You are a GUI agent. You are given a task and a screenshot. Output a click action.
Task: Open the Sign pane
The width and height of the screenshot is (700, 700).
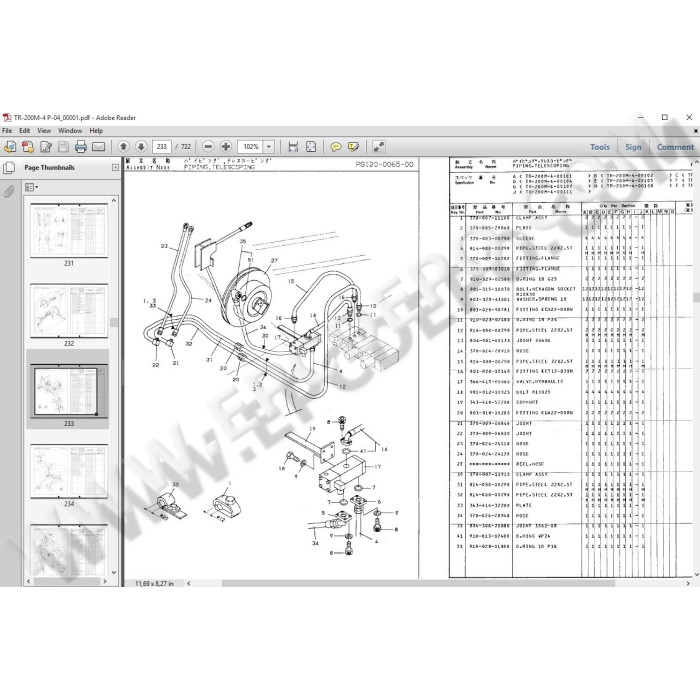633,147
